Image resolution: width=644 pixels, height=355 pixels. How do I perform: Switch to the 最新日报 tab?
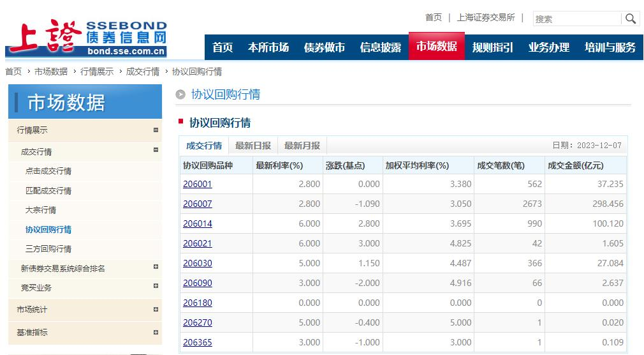(x=253, y=146)
